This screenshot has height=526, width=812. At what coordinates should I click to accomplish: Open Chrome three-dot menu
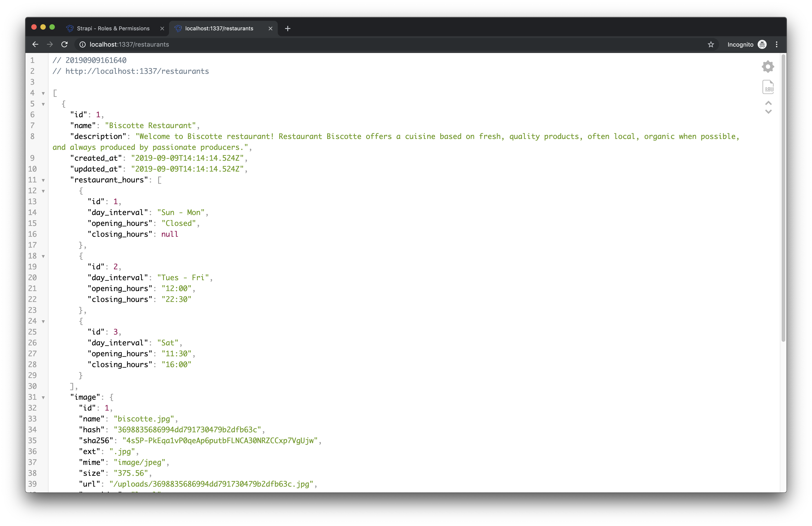pyautogui.click(x=776, y=44)
